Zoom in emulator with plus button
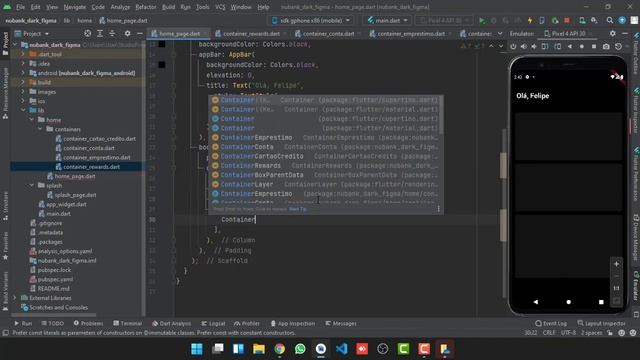Viewport: 640px width, 360px height. [x=616, y=264]
